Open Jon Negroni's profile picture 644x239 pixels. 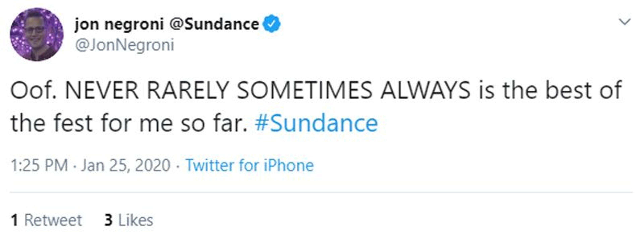pyautogui.click(x=37, y=35)
